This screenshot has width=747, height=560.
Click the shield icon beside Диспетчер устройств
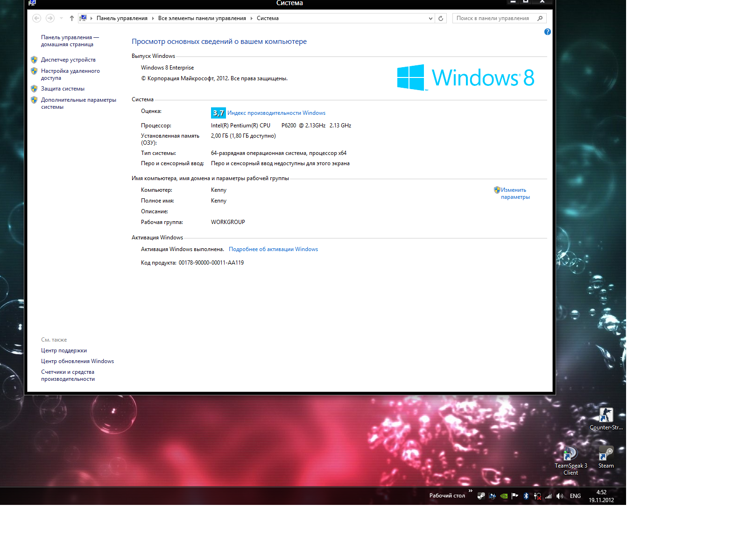pyautogui.click(x=34, y=60)
